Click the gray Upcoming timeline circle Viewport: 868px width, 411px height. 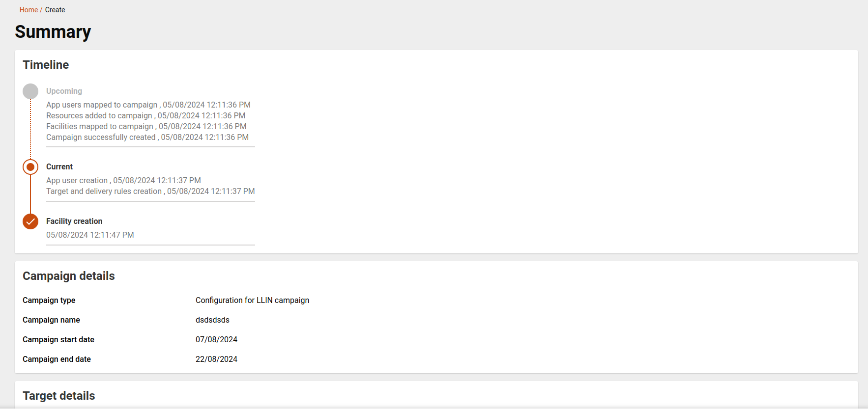[x=30, y=91]
